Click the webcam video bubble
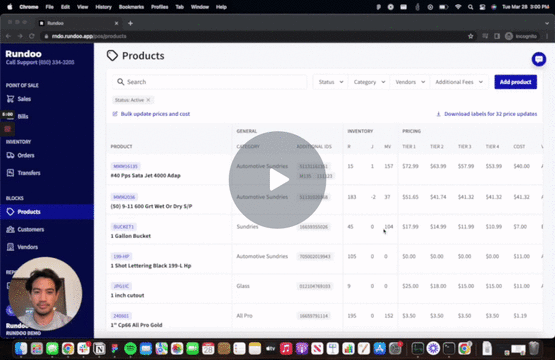 [45, 294]
